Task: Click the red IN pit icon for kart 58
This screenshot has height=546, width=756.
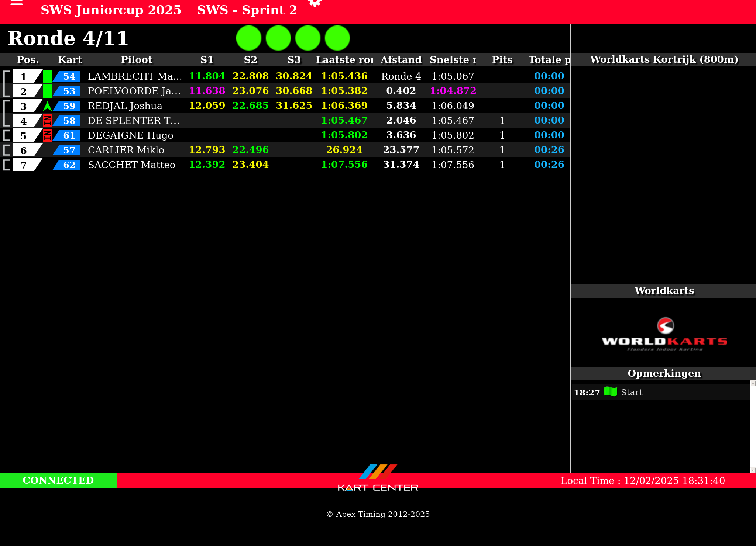Action: click(x=47, y=121)
